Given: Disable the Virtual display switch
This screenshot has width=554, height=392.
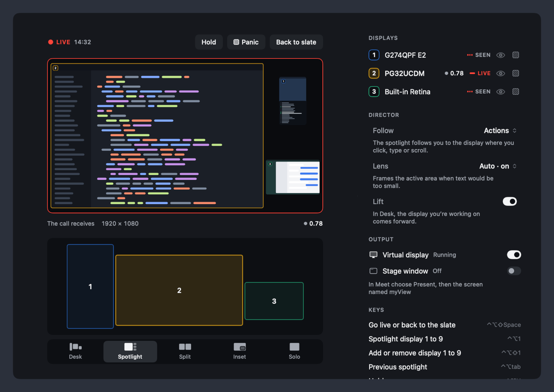Looking at the screenshot, I should [514, 255].
